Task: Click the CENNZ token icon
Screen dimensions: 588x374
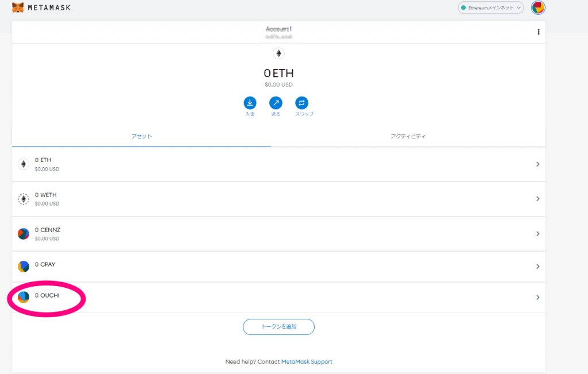Action: click(24, 234)
